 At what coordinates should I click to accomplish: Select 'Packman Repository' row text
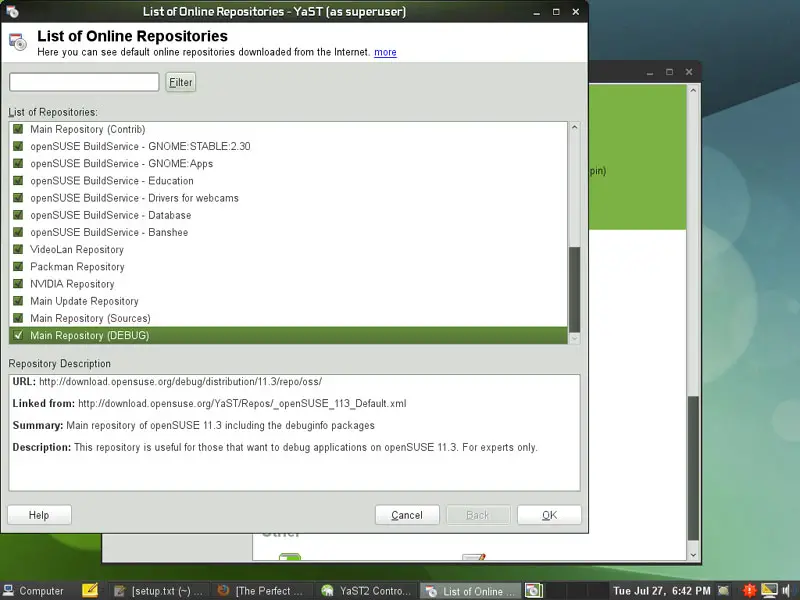77,266
